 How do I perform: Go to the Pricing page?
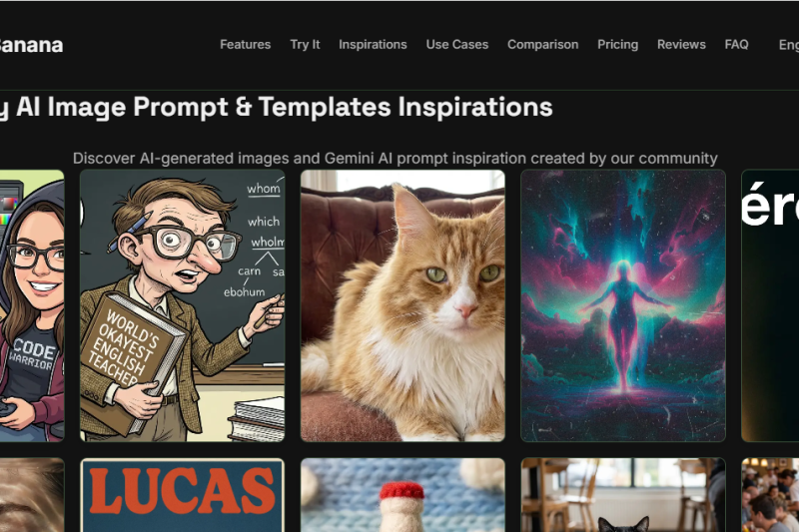pos(617,45)
